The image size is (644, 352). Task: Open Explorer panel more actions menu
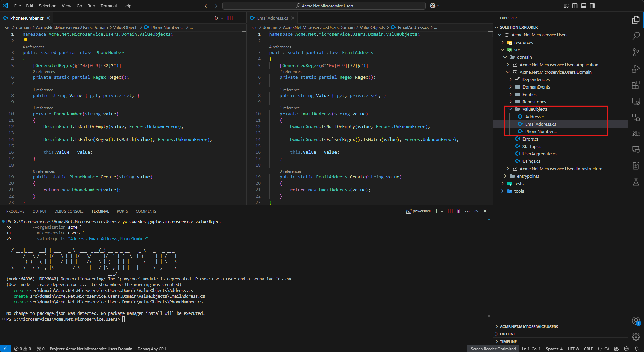[620, 18]
